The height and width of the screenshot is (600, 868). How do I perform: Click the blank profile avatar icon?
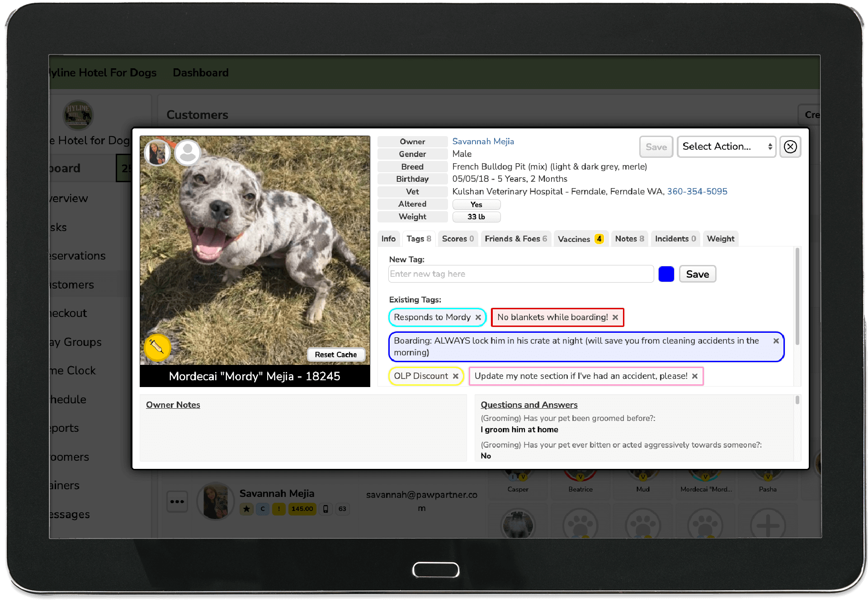click(188, 153)
